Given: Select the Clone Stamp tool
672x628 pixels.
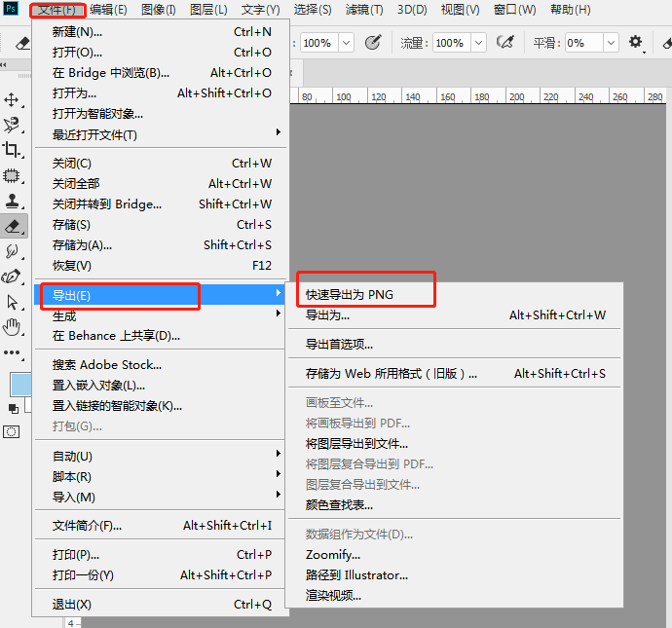Looking at the screenshot, I should (12, 201).
